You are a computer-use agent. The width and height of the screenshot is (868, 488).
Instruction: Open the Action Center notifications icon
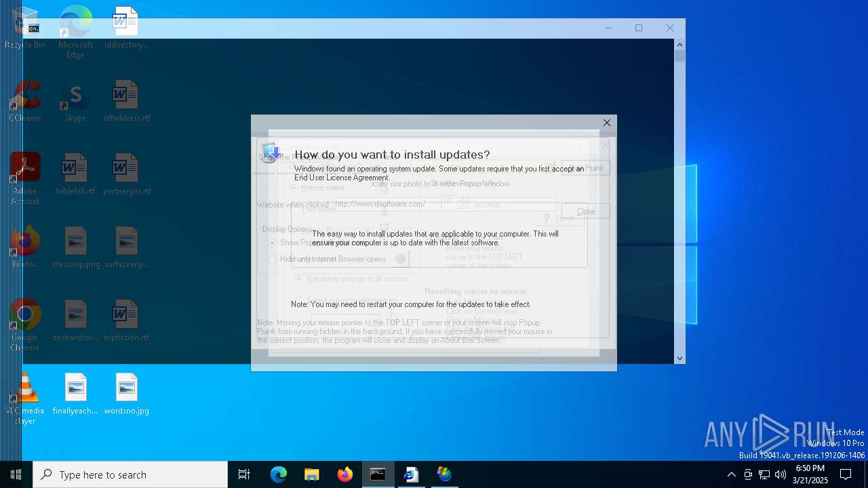point(846,474)
